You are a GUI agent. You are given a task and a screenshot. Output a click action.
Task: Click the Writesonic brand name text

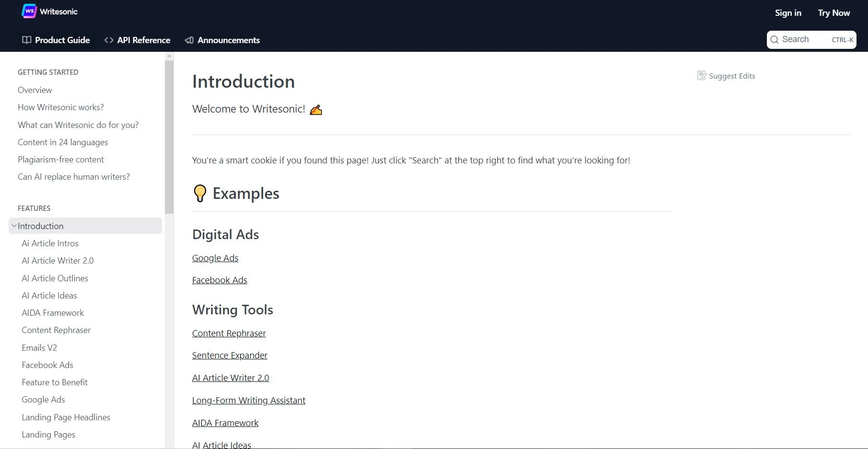(x=58, y=12)
